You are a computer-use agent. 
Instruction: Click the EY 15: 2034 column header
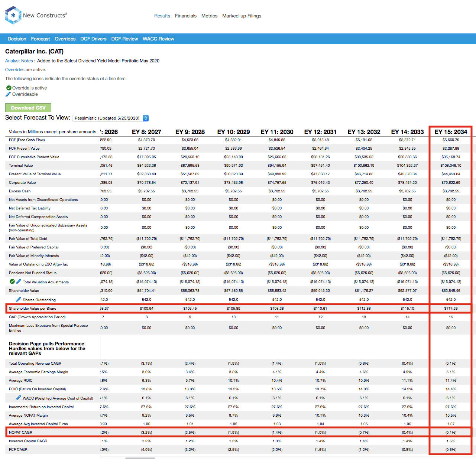pos(451,132)
